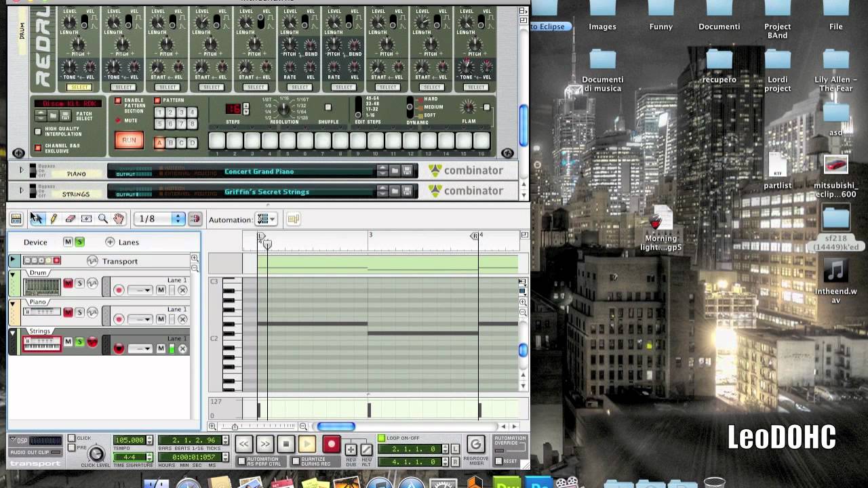
Task: Toggle Automation As Perf Ctrl
Action: coord(241,462)
